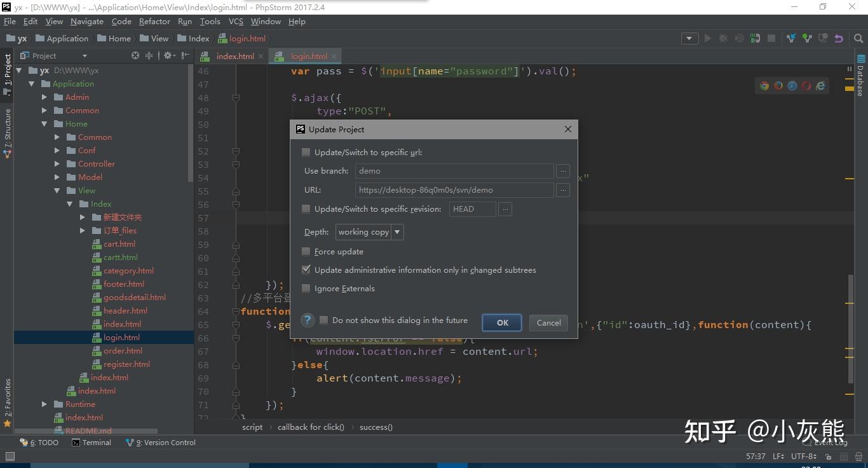The height and width of the screenshot is (468, 868).
Task: Uncheck Update administrative information only checkbox
Action: coord(306,270)
